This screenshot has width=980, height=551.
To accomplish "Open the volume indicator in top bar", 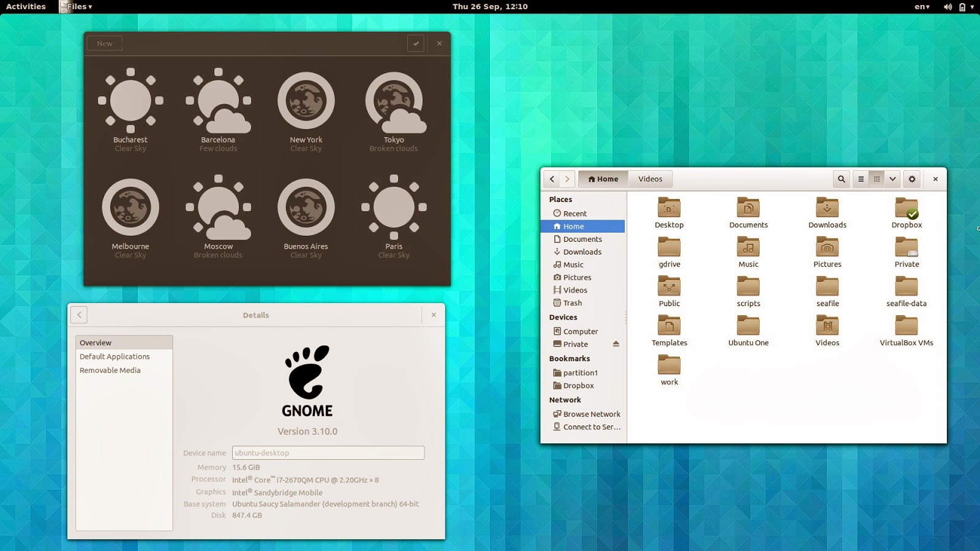I will click(x=948, y=7).
